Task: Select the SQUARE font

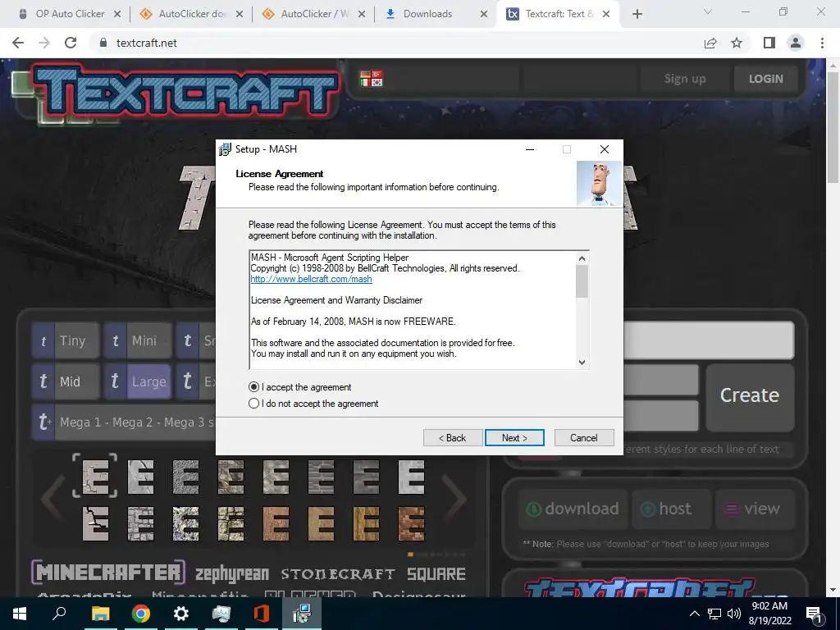Action: click(x=436, y=574)
